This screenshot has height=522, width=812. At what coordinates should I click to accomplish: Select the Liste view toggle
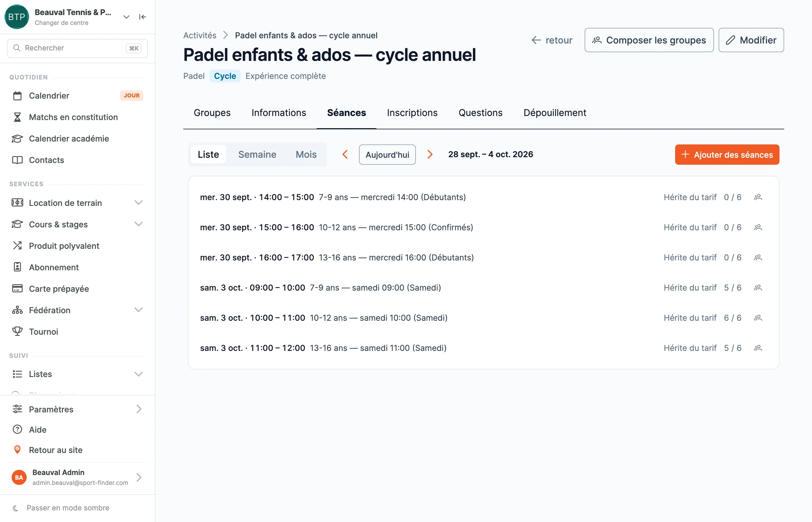click(x=208, y=155)
